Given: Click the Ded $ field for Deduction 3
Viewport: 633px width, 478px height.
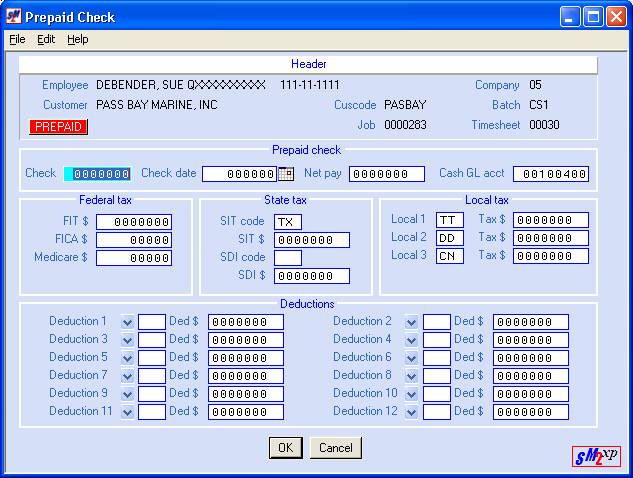Looking at the screenshot, I should pyautogui.click(x=246, y=340).
